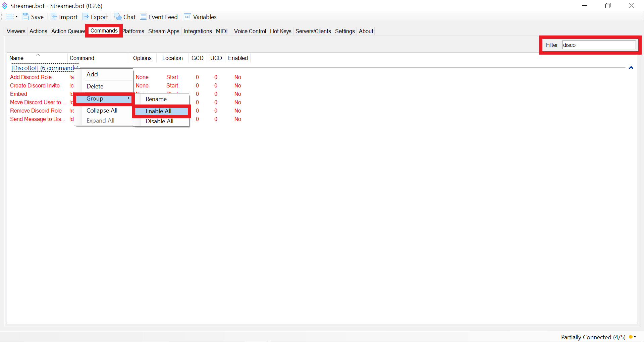Open the main hamburger menu
This screenshot has height=342, width=644.
click(10, 16)
